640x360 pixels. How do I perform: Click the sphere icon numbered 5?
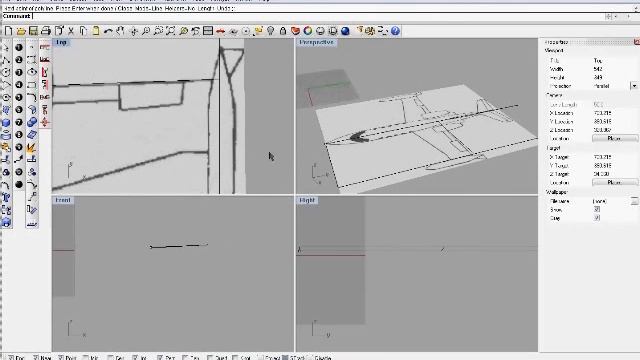(19, 98)
